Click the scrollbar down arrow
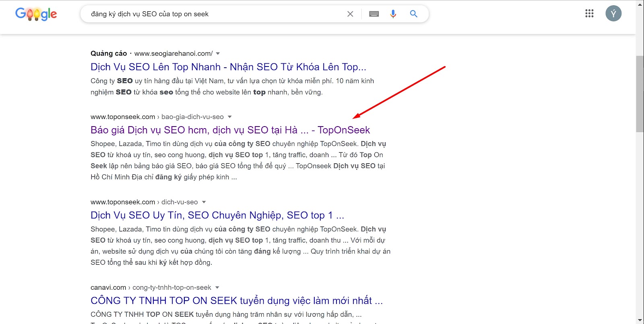This screenshot has width=644, height=324. 640,320
